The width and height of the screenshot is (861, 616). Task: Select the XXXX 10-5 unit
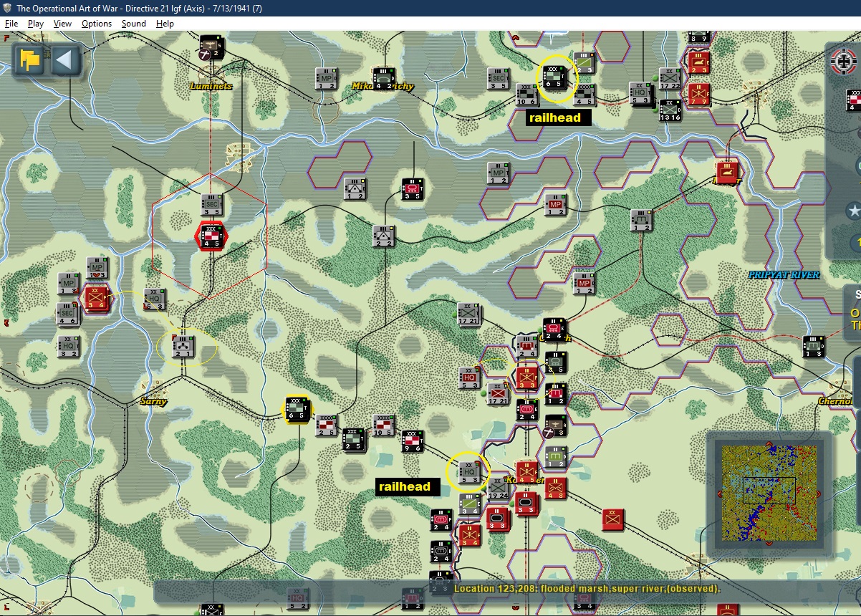tap(383, 425)
